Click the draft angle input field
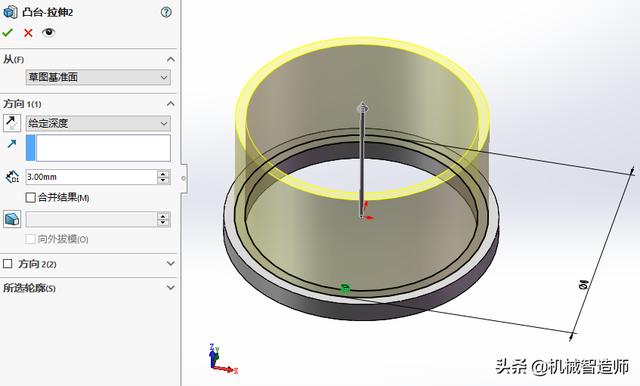Image resolution: width=640 pixels, height=386 pixels. (91, 220)
